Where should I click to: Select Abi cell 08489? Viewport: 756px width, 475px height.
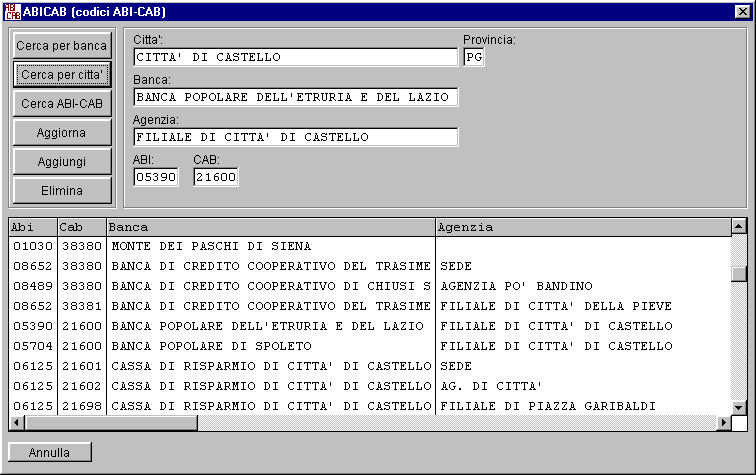pos(33,286)
